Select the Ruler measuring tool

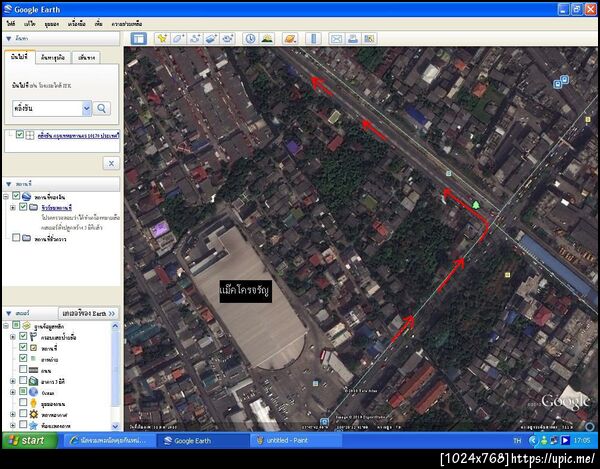[x=313, y=39]
